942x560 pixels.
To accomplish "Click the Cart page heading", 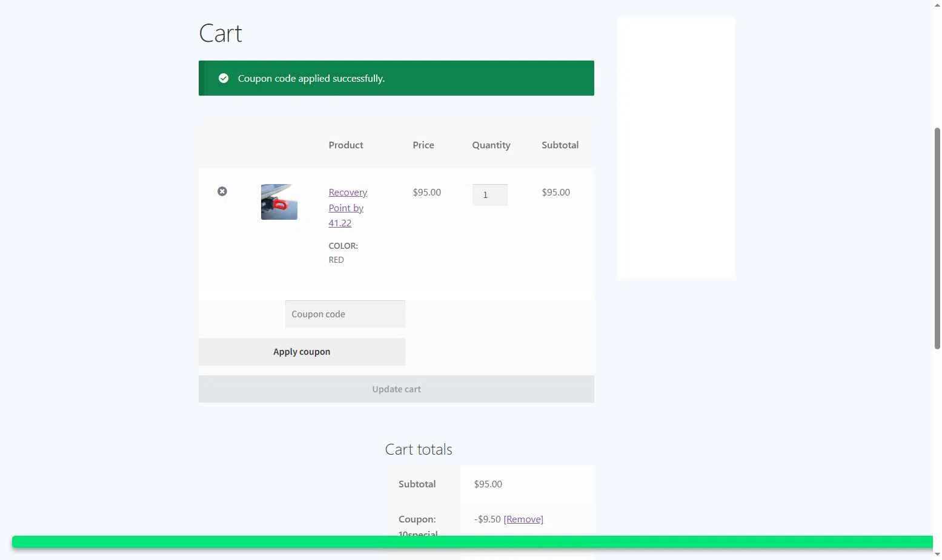I will point(221,33).
